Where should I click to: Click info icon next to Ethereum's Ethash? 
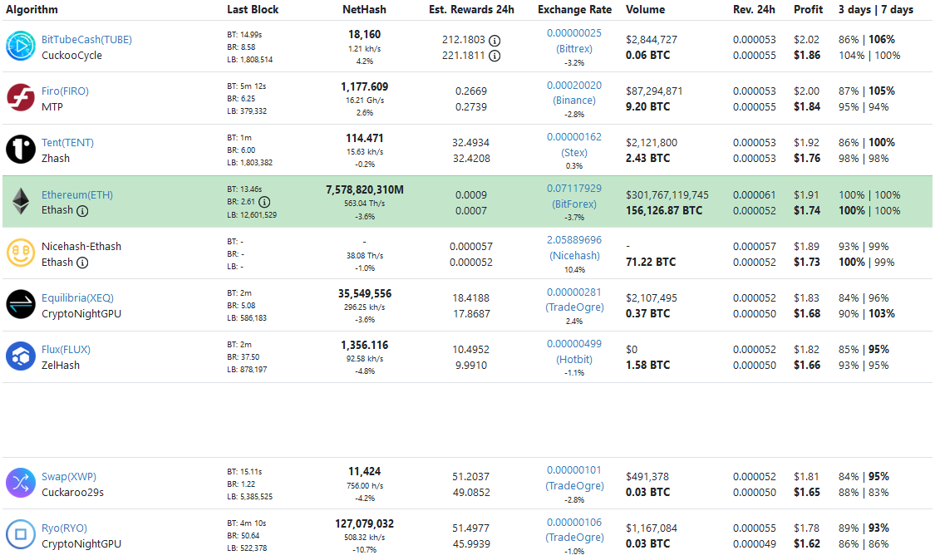click(83, 211)
